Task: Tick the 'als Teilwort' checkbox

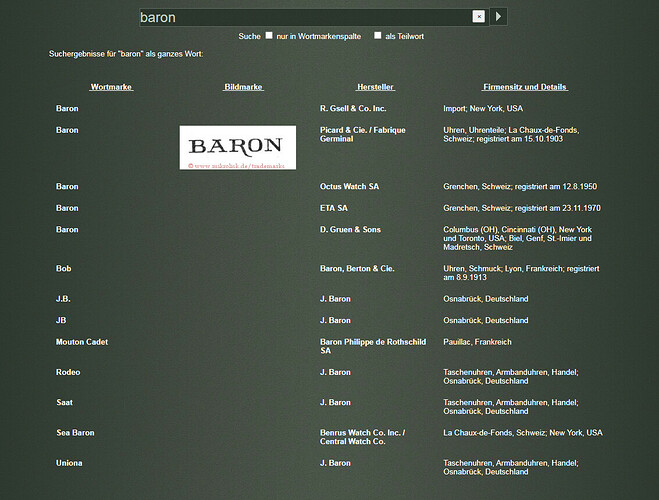Action: (x=378, y=35)
